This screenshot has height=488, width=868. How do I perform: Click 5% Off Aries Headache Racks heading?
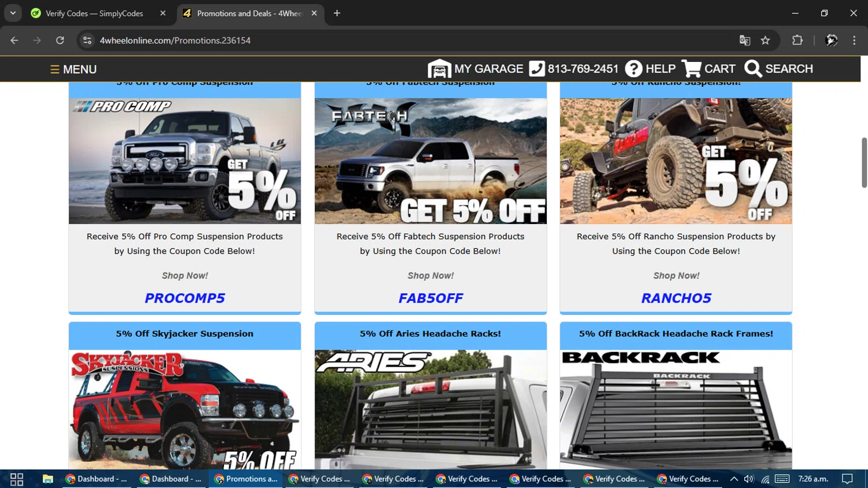[431, 334]
